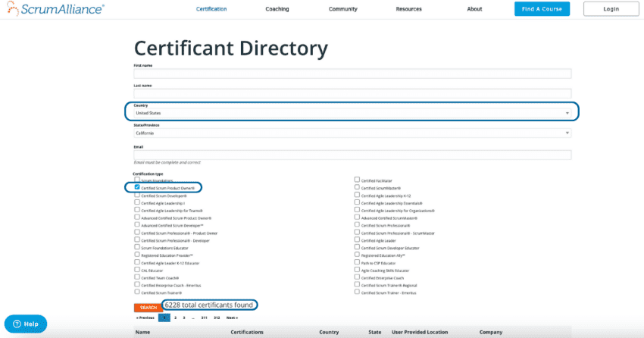Open the State/Province dropdown showing California
This screenshot has width=644, height=338.
coord(352,133)
